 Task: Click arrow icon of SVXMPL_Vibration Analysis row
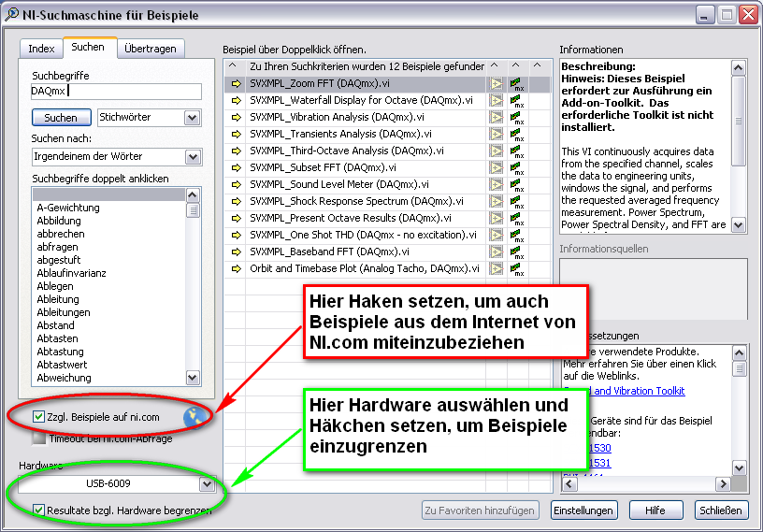coord(236,117)
